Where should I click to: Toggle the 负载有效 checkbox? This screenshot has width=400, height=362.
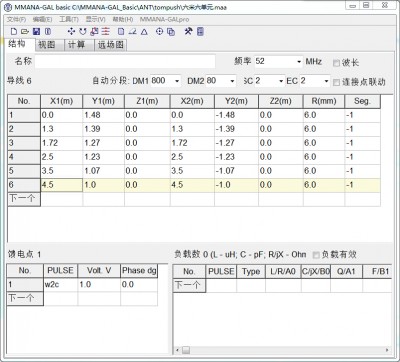click(316, 255)
